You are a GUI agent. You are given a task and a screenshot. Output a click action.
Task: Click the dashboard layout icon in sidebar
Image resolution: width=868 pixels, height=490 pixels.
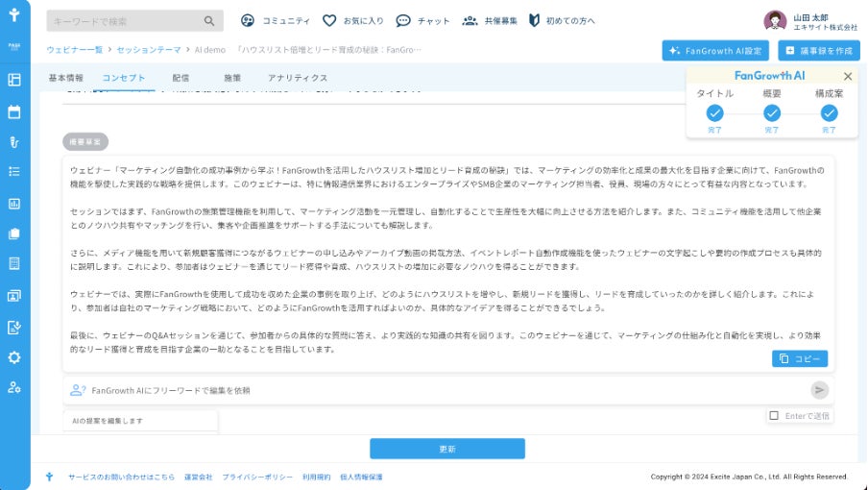[14, 80]
